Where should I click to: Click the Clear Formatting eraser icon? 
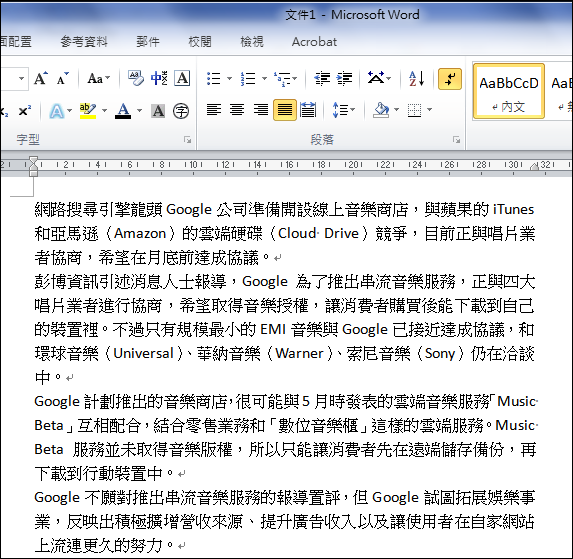point(136,79)
